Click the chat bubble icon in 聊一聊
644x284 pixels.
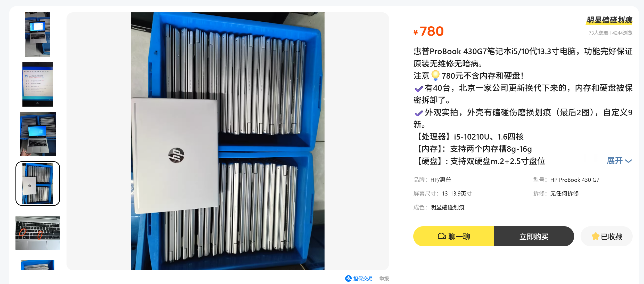(442, 236)
